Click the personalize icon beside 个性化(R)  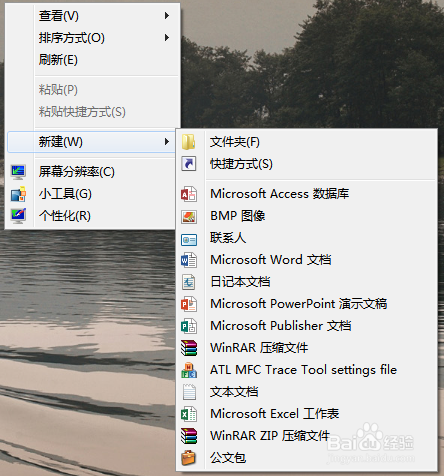point(18,216)
